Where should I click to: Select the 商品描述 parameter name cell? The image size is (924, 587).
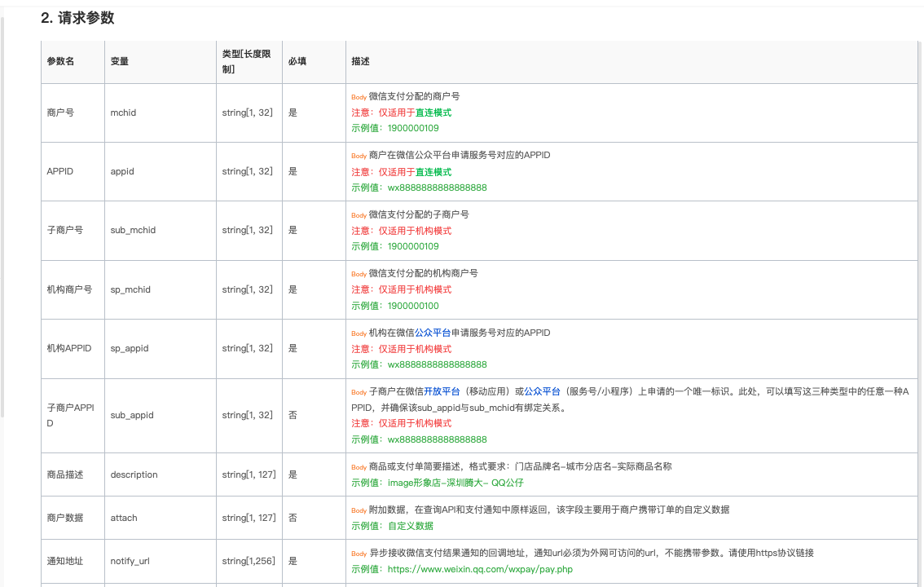tap(73, 474)
